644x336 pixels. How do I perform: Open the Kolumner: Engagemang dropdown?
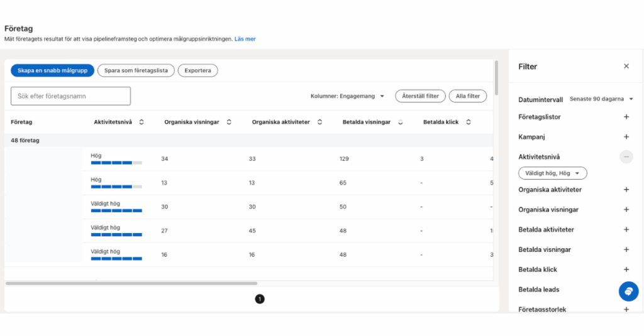348,96
